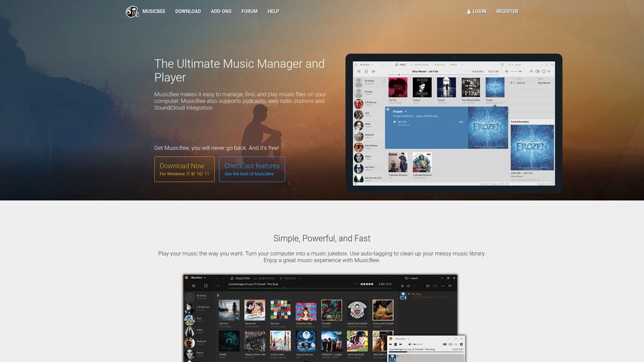Adjust the volume slider in the laptop screenshot
Image resolution: width=644 pixels, height=362 pixels.
point(516,71)
